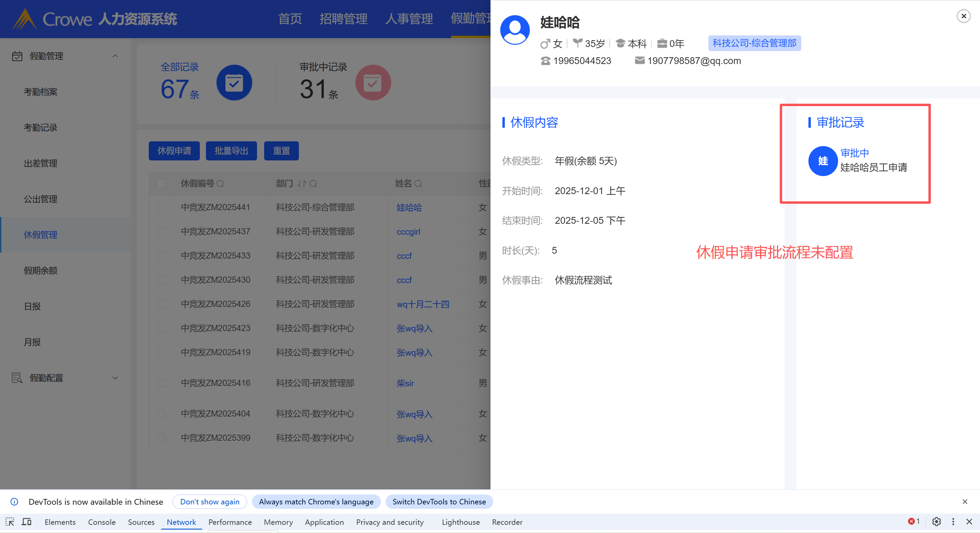Click the cccgirl name link
Viewport: 980px width, 533px height.
[408, 232]
